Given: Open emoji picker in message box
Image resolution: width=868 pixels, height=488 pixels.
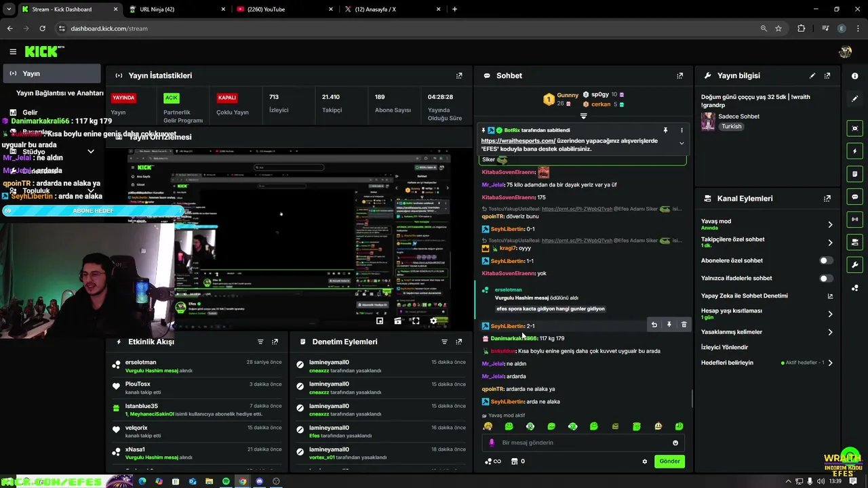Looking at the screenshot, I should 675,443.
